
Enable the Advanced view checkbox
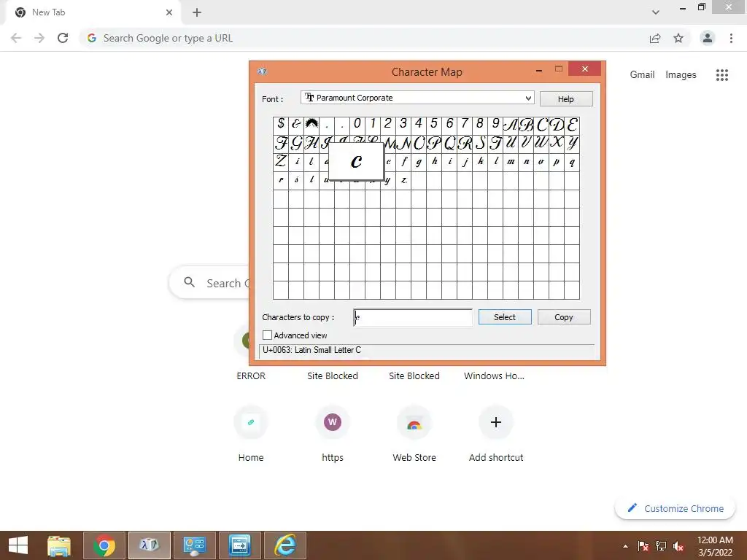(267, 335)
